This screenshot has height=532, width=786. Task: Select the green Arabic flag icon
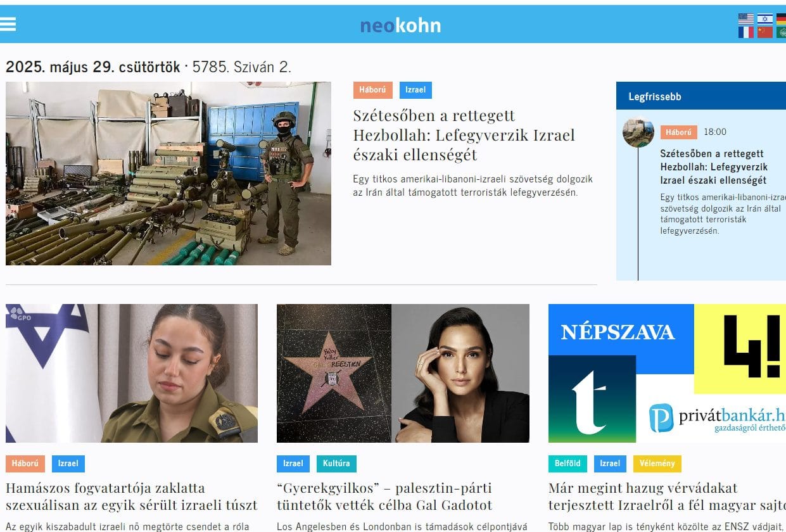tap(782, 32)
